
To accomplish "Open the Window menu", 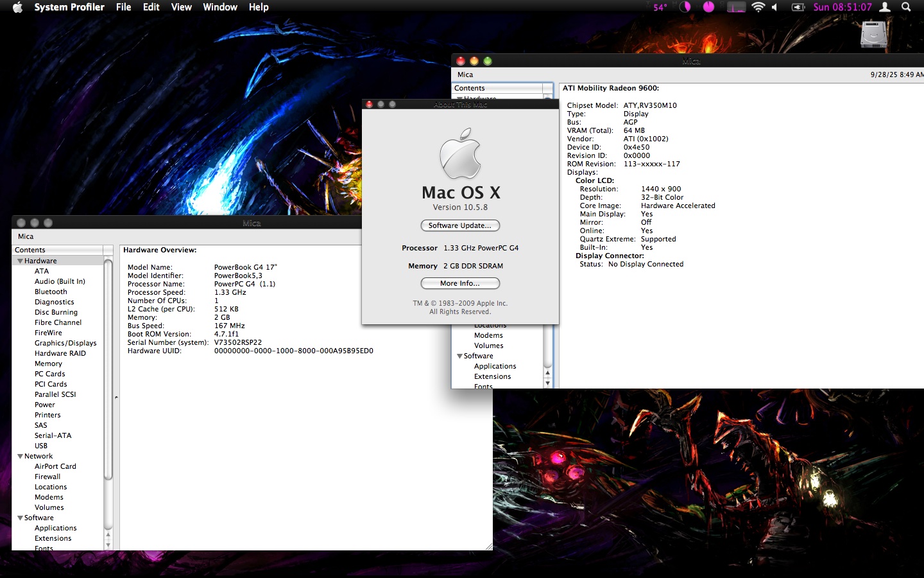I will coord(219,7).
